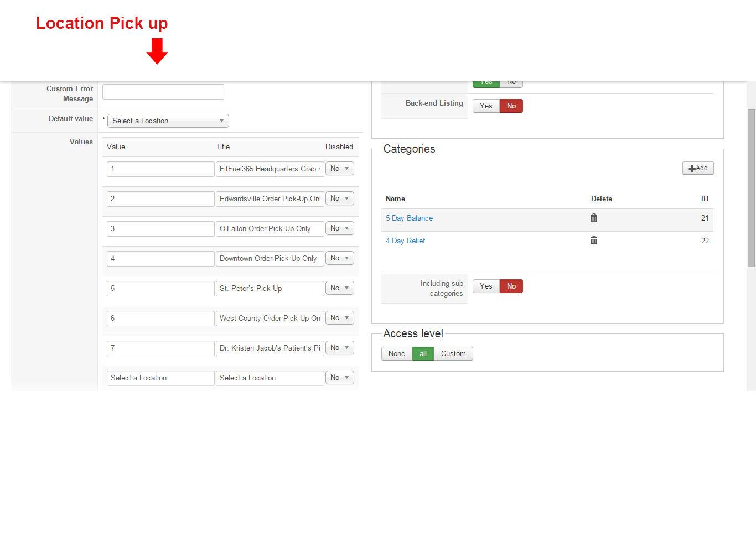The width and height of the screenshot is (756, 553).
Task: Open the 5 Day Balance category link
Action: (x=409, y=218)
